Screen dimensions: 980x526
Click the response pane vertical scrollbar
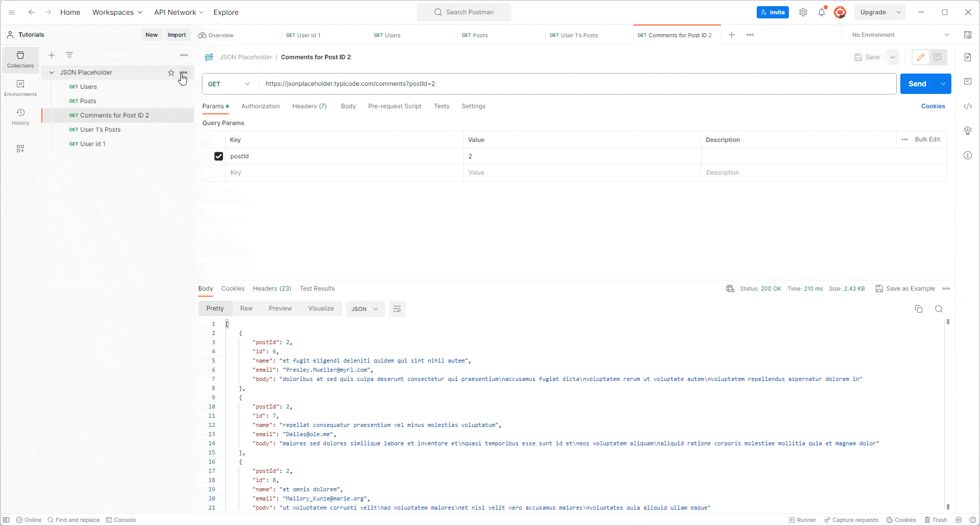(x=948, y=414)
